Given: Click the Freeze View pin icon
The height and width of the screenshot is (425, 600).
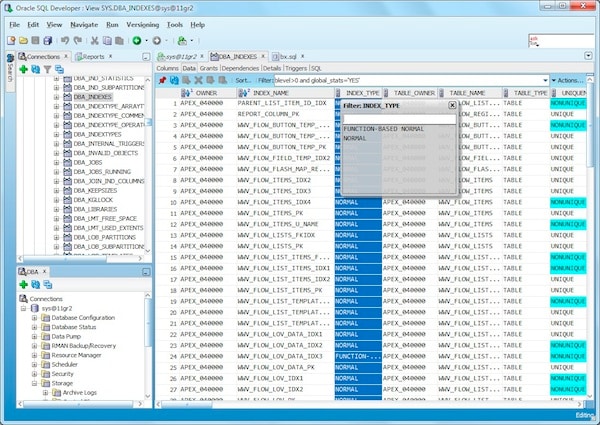Looking at the screenshot, I should pos(162,79).
